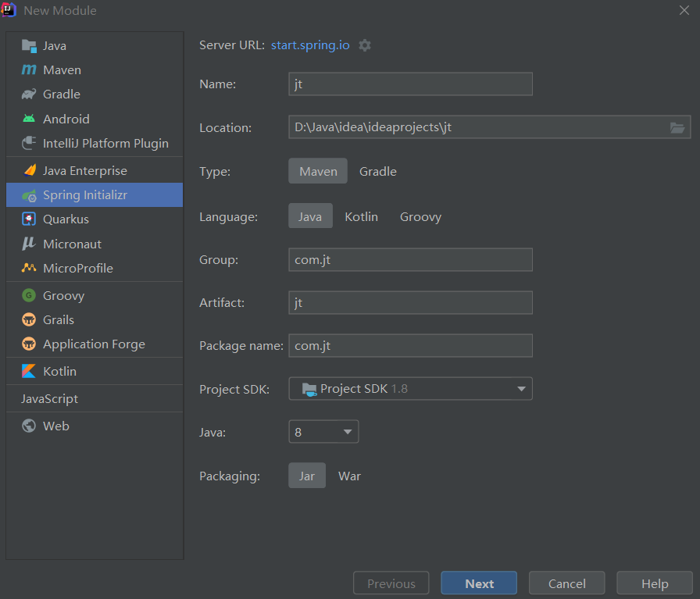
Task: Click the Next button
Action: [x=479, y=583]
